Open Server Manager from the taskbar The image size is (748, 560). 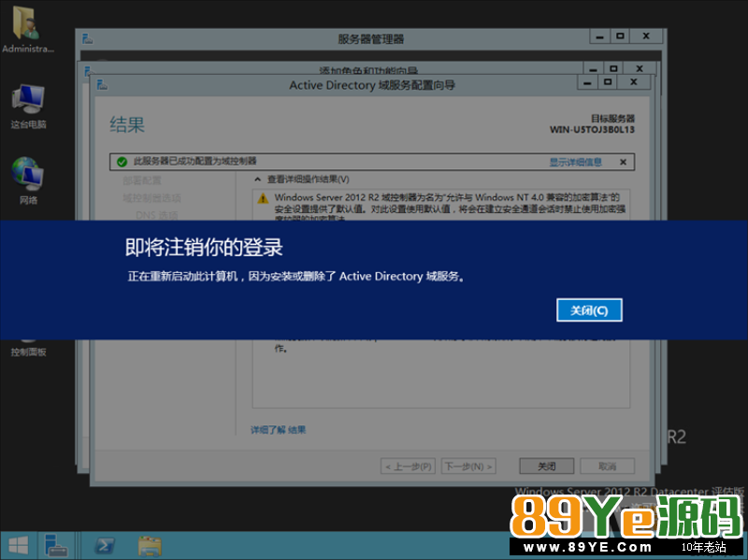(56, 545)
